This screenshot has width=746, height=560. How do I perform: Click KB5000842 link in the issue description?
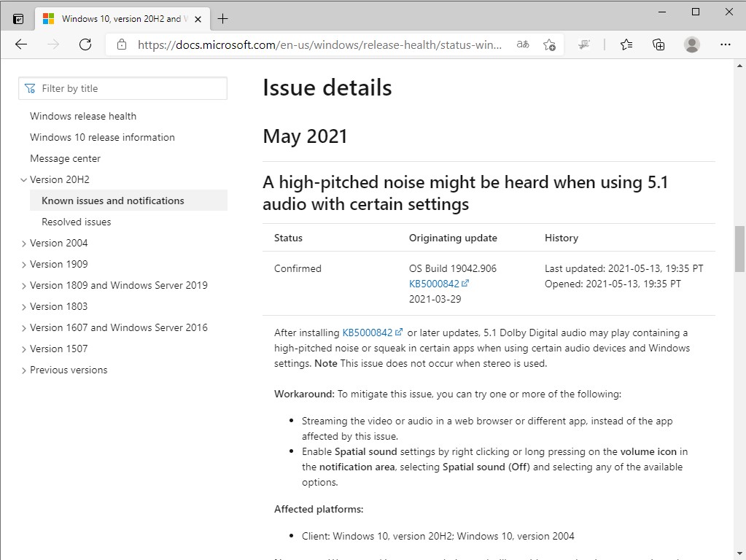click(x=368, y=332)
